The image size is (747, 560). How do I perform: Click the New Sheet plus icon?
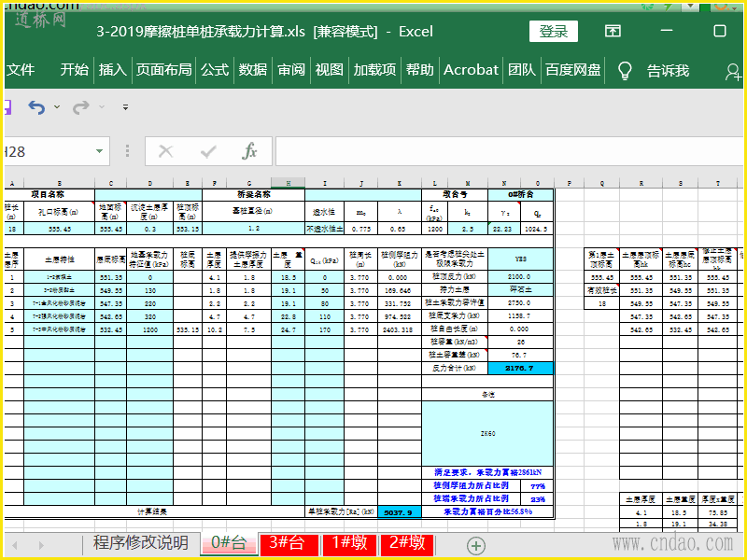476,546
